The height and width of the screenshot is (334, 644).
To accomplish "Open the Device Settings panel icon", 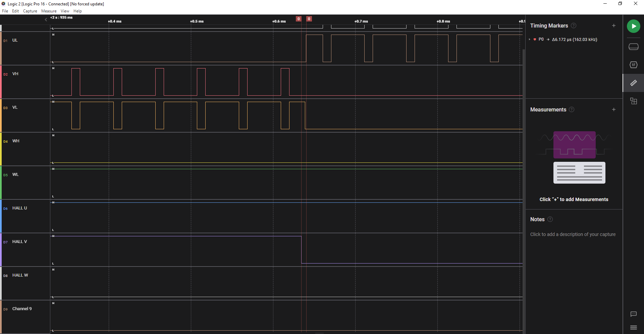I will (633, 47).
